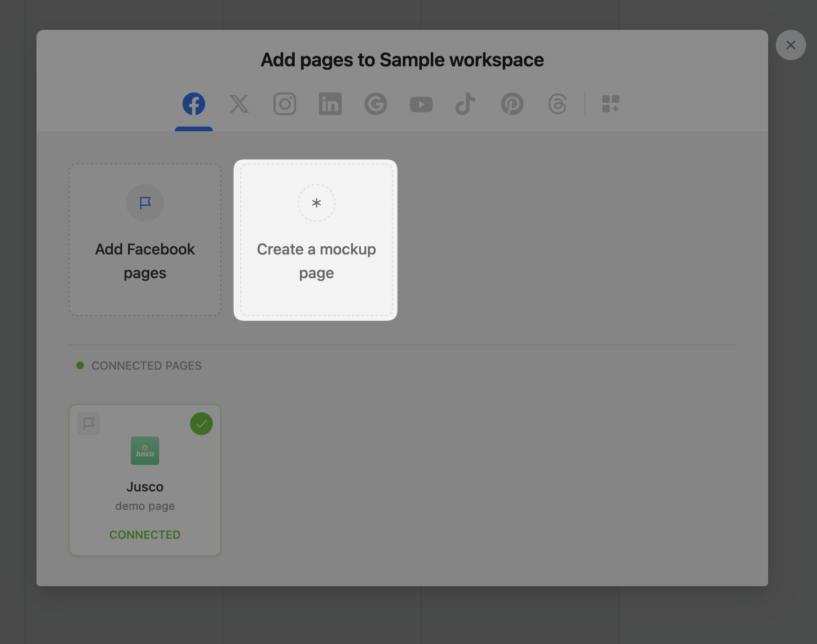Click the Jusco page name

(145, 487)
